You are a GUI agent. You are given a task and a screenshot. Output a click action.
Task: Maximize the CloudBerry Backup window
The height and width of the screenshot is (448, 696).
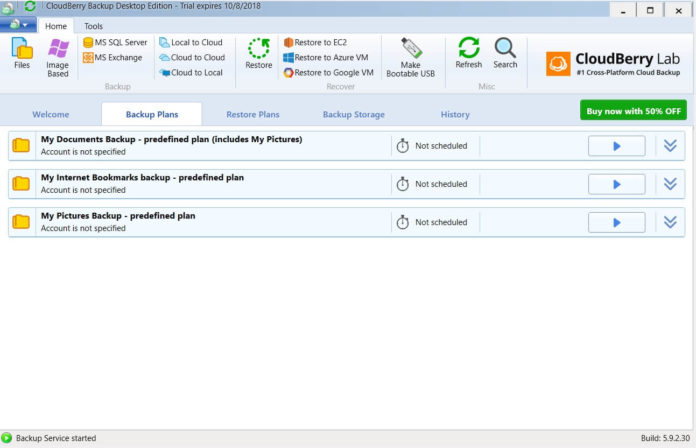point(650,10)
